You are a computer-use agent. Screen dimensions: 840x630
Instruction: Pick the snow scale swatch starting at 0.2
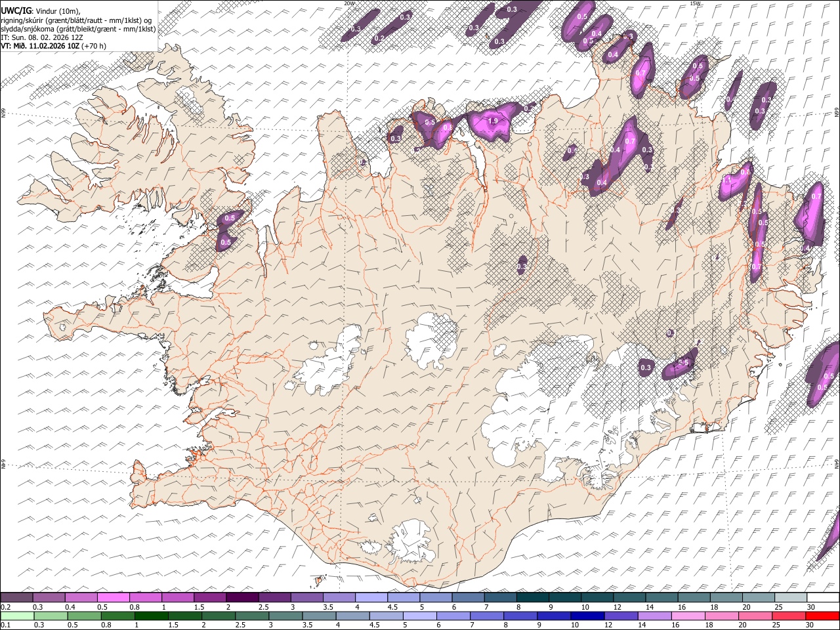[x=16, y=597]
